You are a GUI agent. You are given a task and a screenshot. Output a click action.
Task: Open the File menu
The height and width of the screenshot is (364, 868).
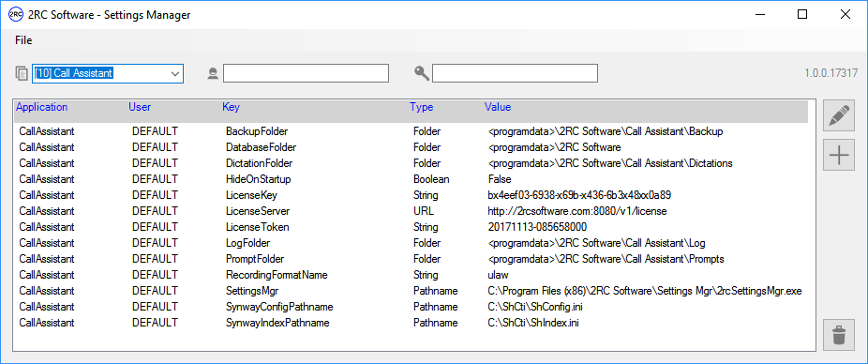(x=23, y=40)
